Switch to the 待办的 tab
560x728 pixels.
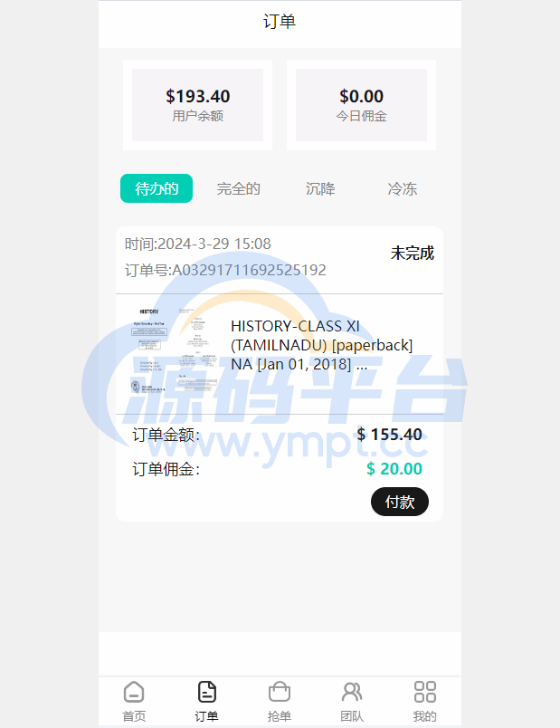pyautogui.click(x=157, y=188)
